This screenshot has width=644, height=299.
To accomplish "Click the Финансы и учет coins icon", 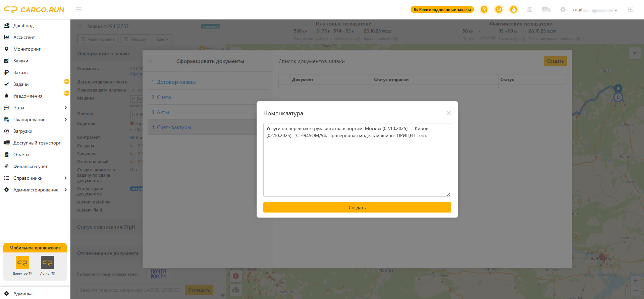I will (6, 166).
